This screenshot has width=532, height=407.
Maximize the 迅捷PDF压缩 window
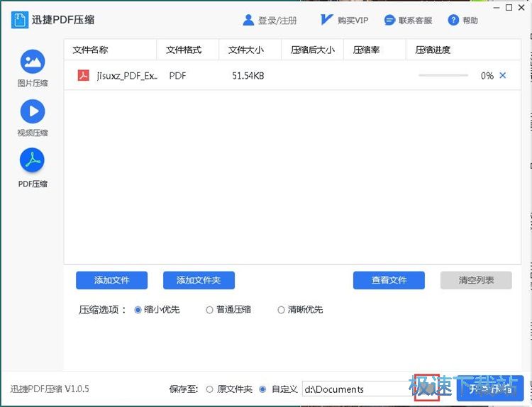(509, 8)
